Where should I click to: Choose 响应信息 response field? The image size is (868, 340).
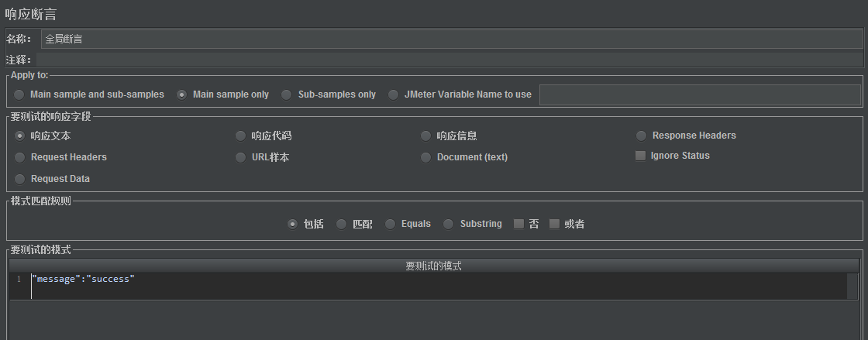425,136
